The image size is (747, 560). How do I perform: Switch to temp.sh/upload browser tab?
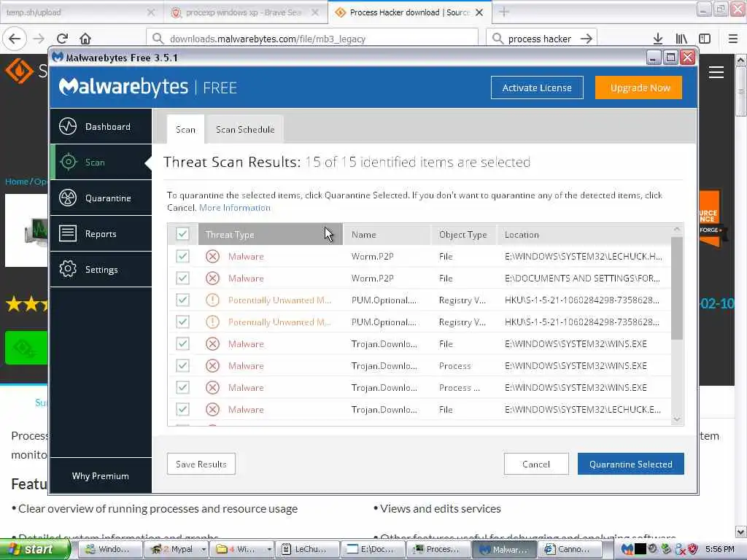pyautogui.click(x=81, y=12)
